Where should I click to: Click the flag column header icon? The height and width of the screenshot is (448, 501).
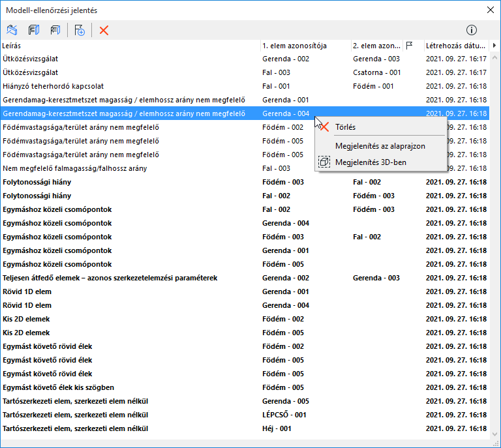point(410,46)
